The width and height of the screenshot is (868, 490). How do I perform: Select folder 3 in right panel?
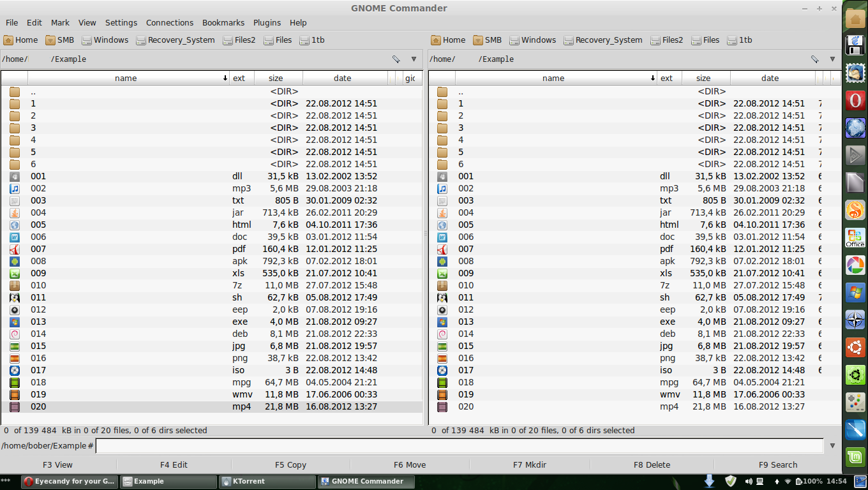pyautogui.click(x=634, y=128)
